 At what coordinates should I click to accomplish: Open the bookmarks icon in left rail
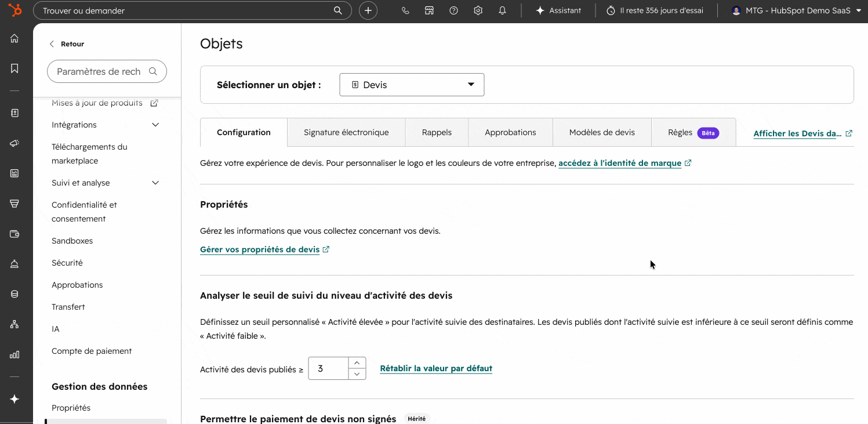[14, 68]
